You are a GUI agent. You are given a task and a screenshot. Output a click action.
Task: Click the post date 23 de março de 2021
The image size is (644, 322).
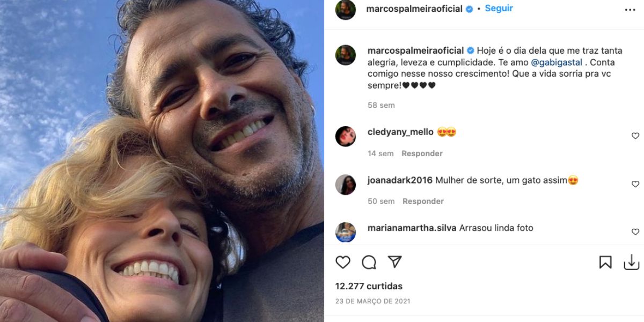[372, 301]
